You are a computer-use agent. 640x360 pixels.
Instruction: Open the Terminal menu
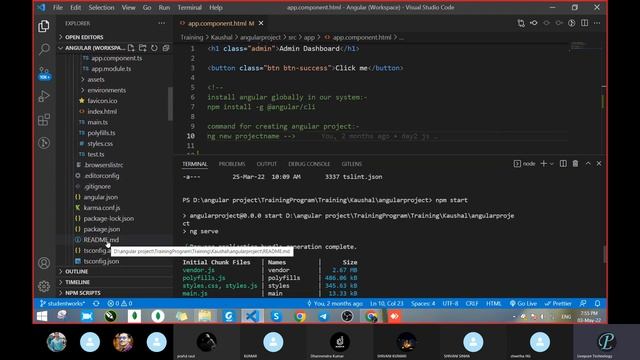coord(189,7)
